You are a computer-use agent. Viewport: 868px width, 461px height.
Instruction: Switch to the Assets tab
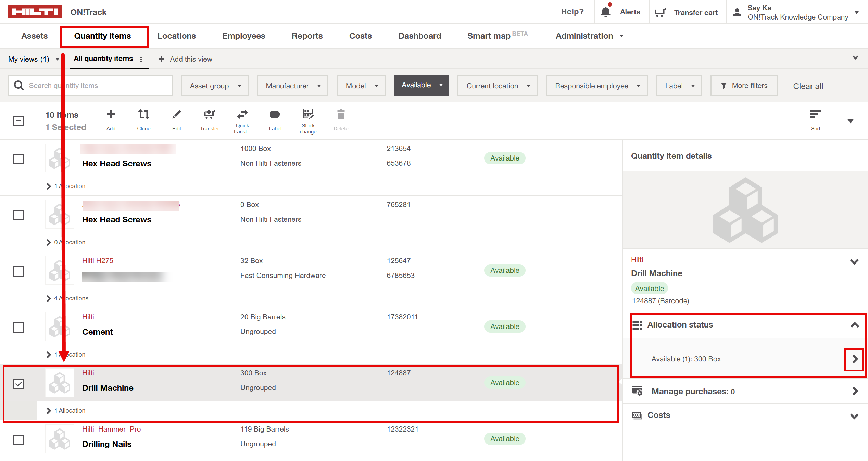(x=34, y=36)
